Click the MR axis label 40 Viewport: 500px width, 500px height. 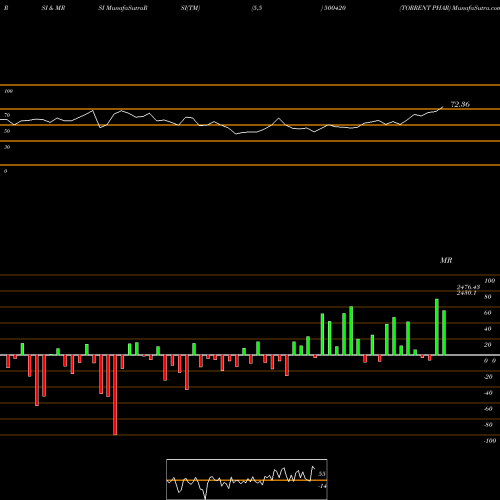click(x=488, y=329)
